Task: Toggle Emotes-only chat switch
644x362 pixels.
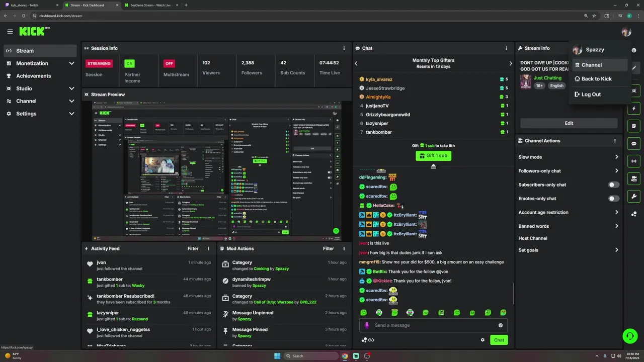Action: tap(614, 199)
